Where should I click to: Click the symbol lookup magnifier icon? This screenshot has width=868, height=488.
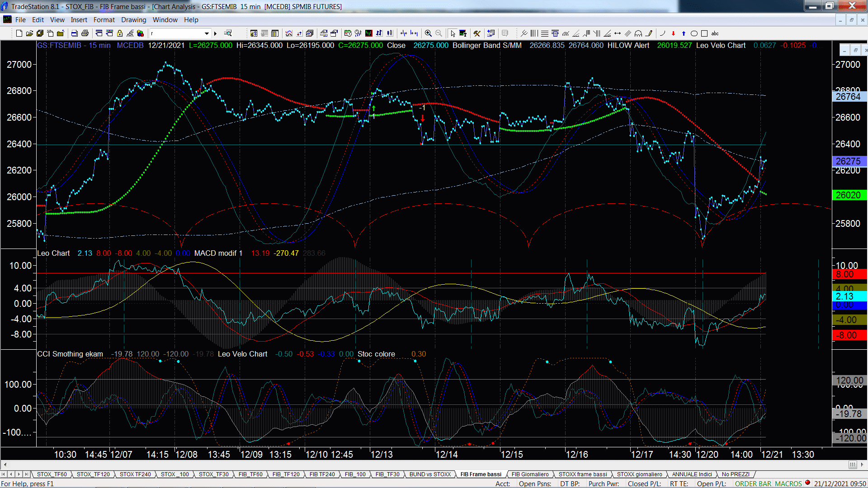(228, 33)
